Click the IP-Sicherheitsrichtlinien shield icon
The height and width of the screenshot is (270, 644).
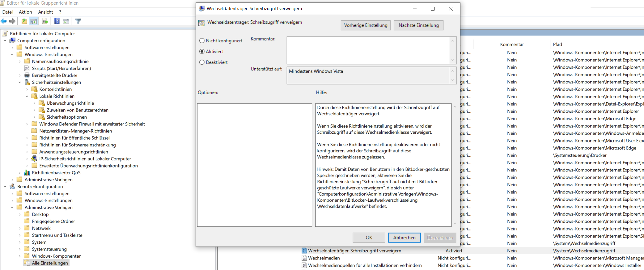(34, 159)
